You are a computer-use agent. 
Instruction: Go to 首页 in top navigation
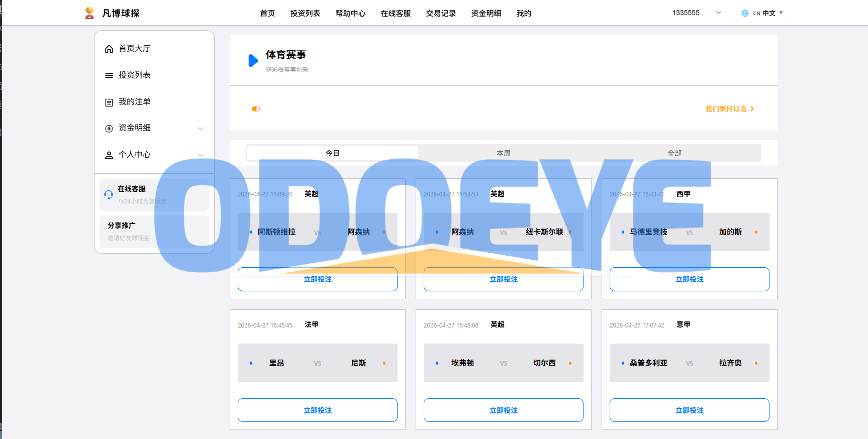(267, 13)
